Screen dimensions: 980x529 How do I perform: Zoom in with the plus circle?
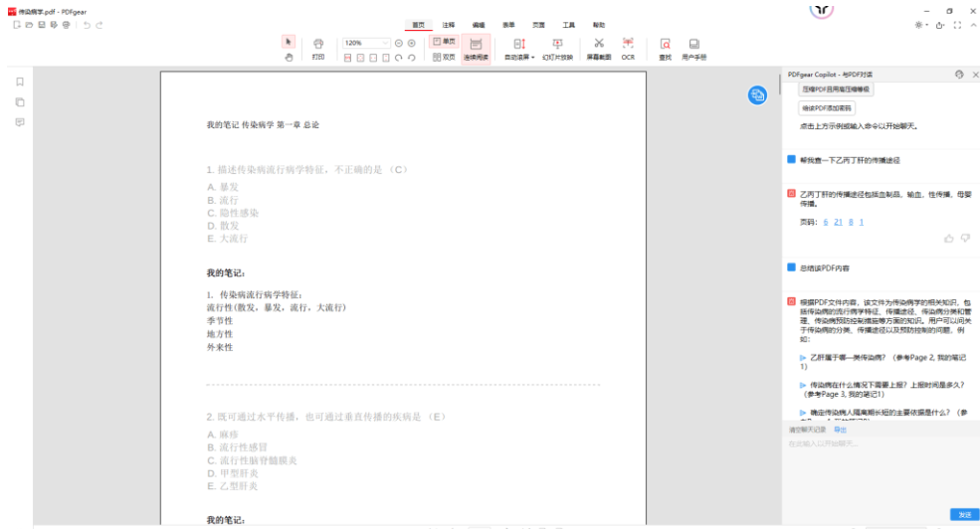click(412, 43)
